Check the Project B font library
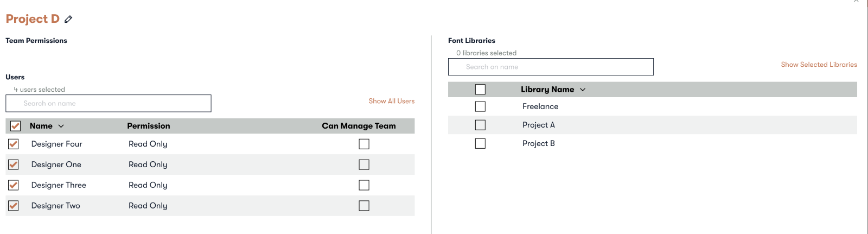The image size is (868, 234). click(480, 143)
